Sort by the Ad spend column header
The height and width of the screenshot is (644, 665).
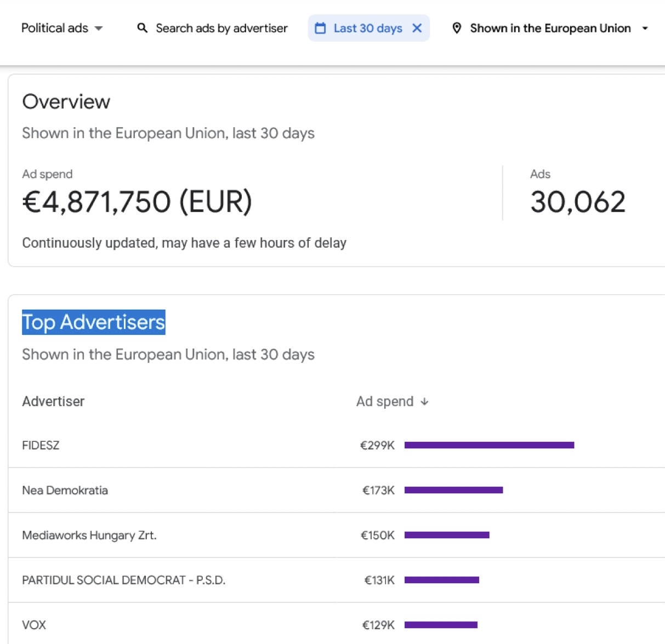coord(384,402)
